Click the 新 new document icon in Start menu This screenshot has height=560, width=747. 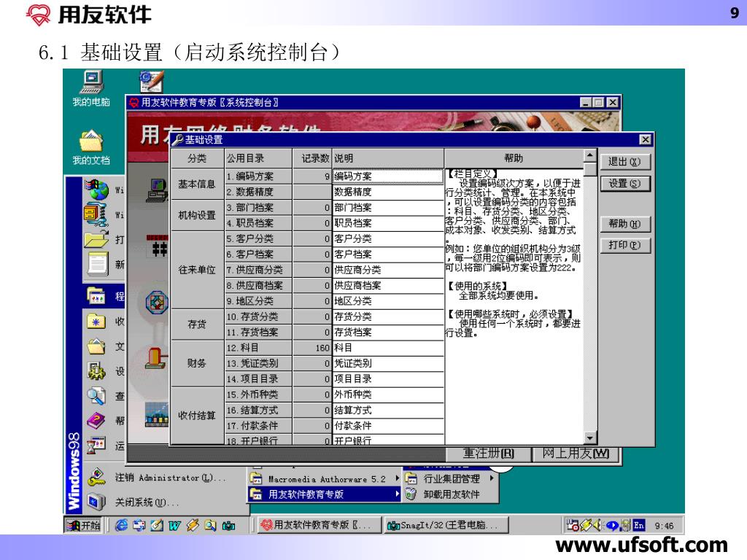point(98,263)
